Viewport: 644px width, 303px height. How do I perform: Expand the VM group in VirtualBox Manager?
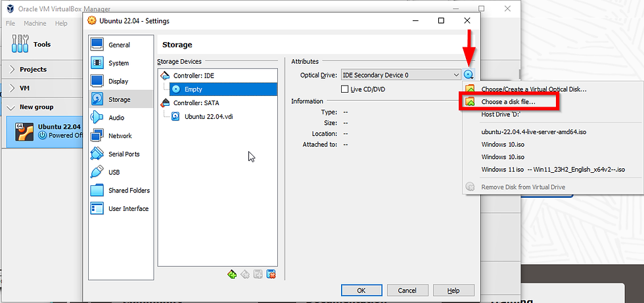[x=12, y=88]
